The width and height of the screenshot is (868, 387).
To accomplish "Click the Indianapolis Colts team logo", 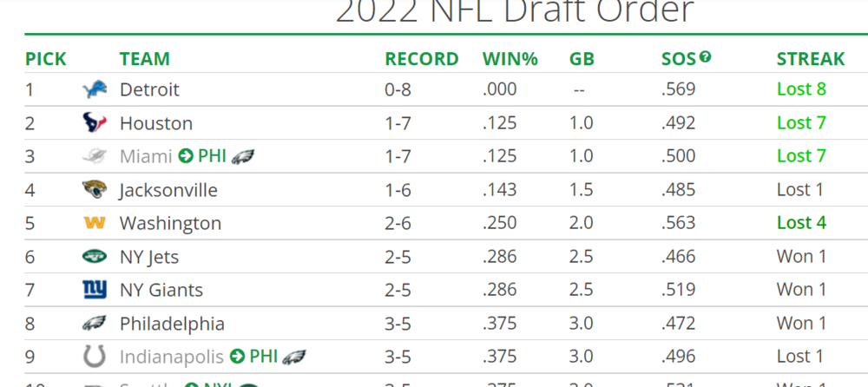I will pyautogui.click(x=94, y=357).
